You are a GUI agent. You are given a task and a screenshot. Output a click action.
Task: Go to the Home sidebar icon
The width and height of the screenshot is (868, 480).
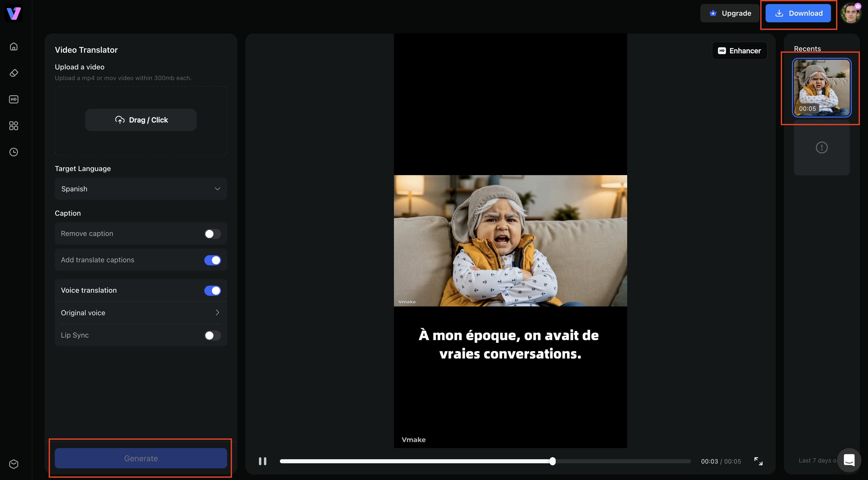(x=14, y=46)
